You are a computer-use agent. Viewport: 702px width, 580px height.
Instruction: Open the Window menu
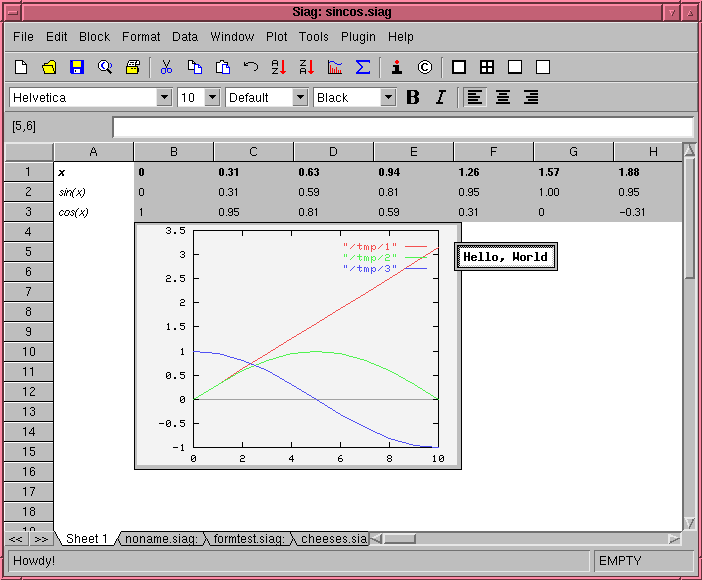232,37
